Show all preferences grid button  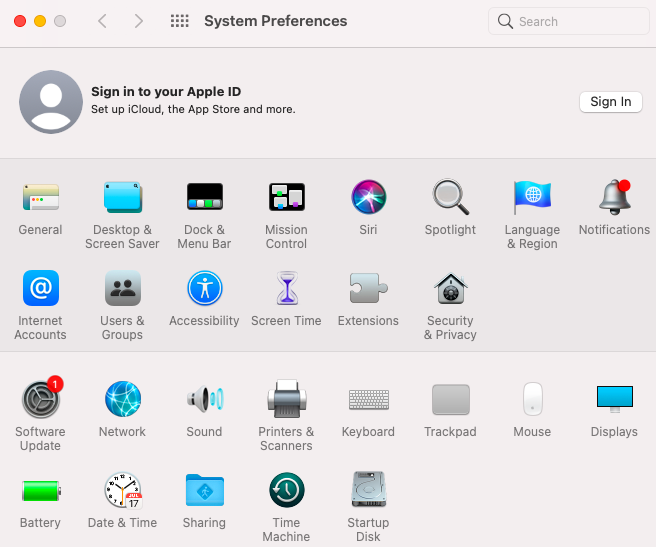click(x=179, y=21)
